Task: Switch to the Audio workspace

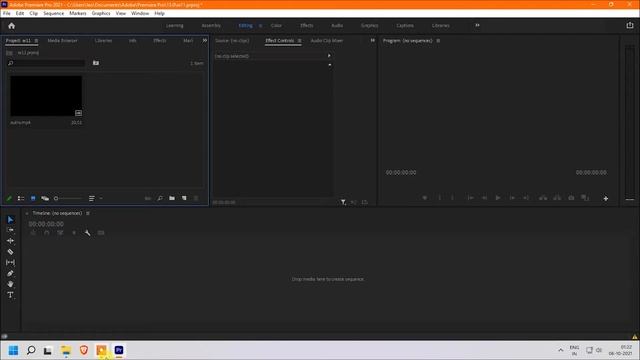Action: tap(337, 26)
